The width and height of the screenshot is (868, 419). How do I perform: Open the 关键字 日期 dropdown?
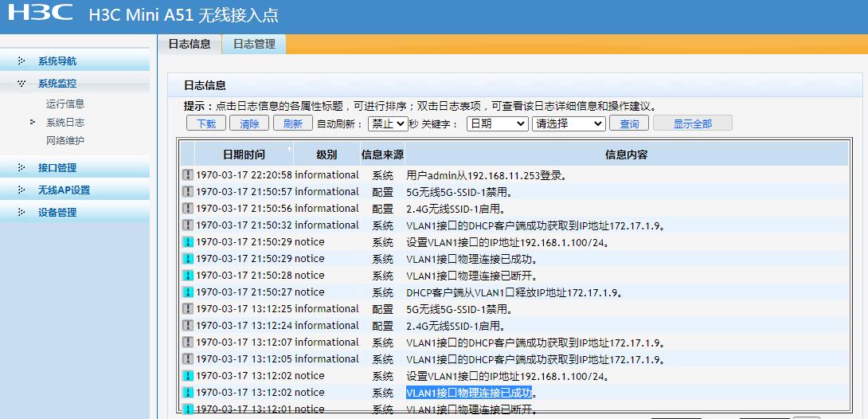[x=497, y=123]
